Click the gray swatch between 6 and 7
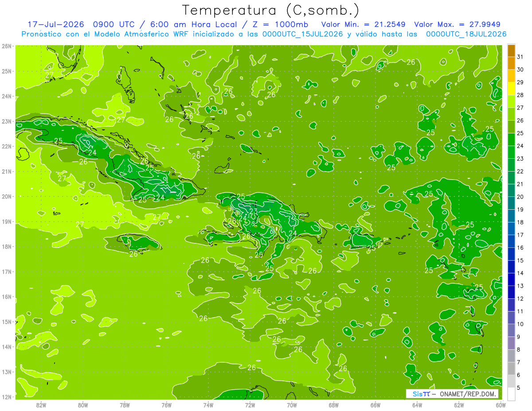 511,368
